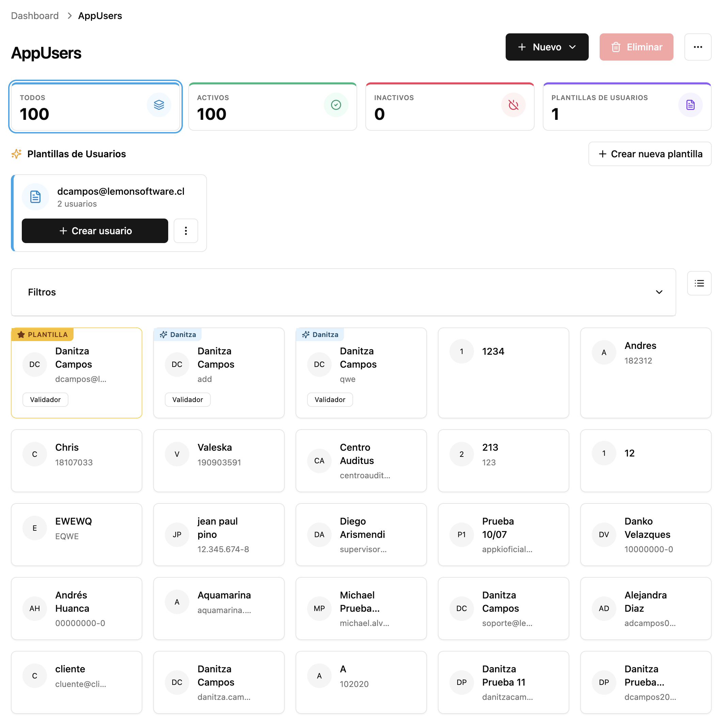Click the Validador tag on dcampos@l... card
728x721 pixels.
tap(45, 399)
